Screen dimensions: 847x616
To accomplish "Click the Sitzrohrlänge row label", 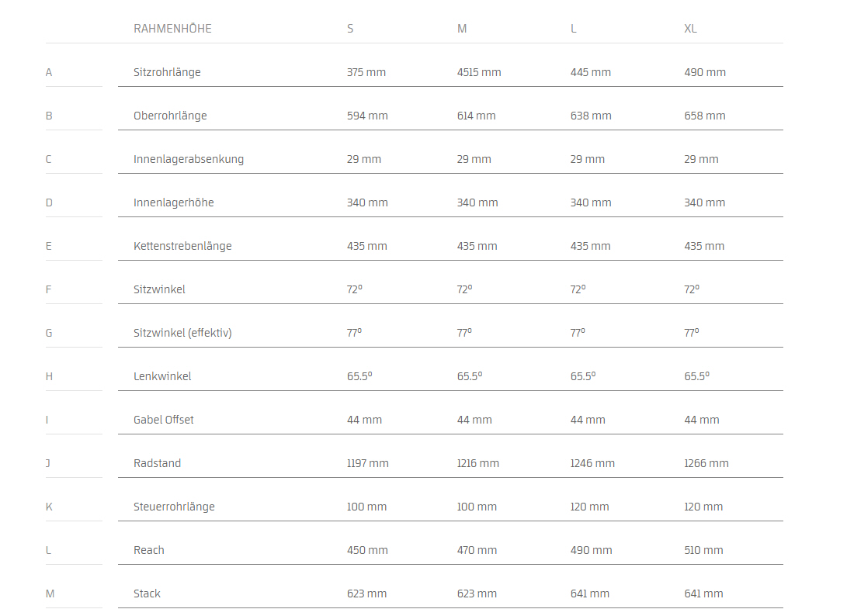I will [167, 72].
